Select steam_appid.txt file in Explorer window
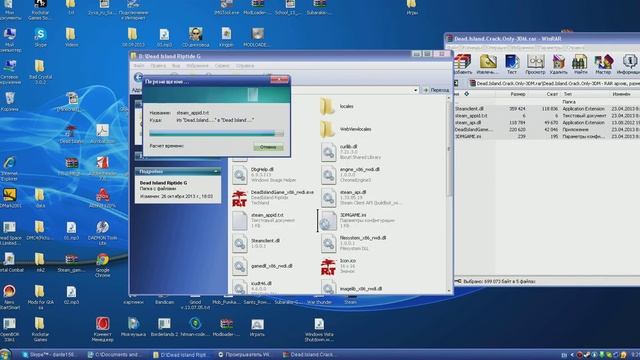Image resolution: width=640 pixels, height=360 pixels. [x=263, y=220]
